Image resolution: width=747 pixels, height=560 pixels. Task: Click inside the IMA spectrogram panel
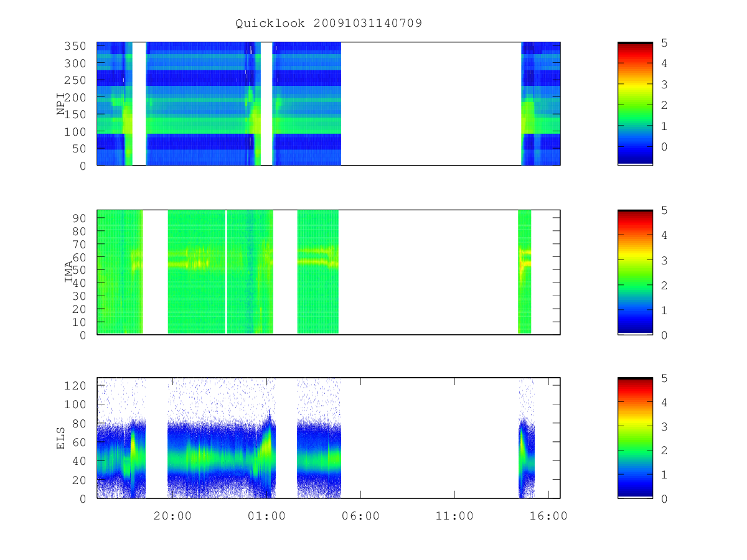click(329, 272)
